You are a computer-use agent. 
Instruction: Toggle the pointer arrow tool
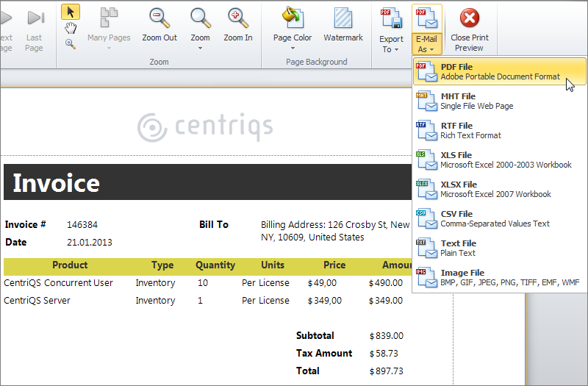click(x=71, y=12)
